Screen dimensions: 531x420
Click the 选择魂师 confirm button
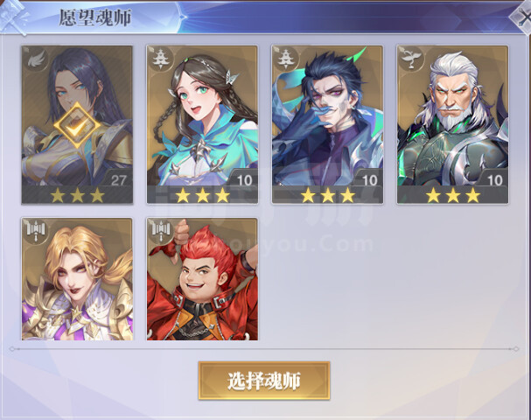point(264,381)
